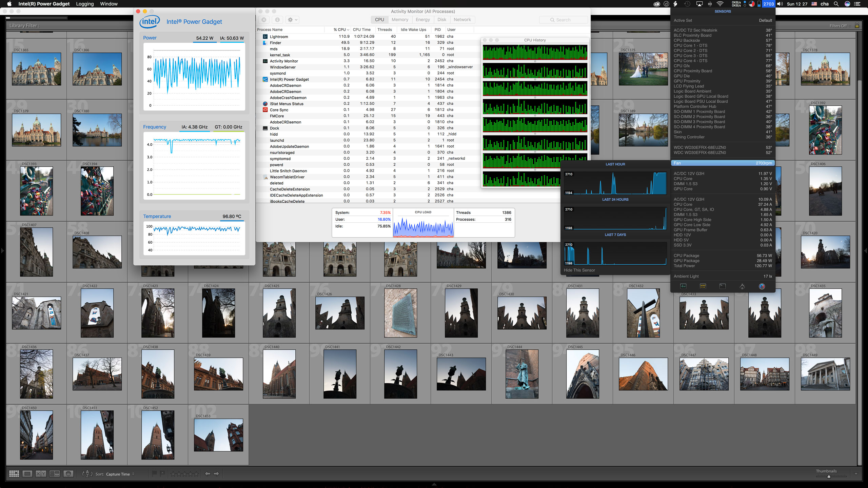Image resolution: width=868 pixels, height=488 pixels.
Task: Open Intel(R) Power Gadget app menu
Action: pyautogui.click(x=44, y=4)
